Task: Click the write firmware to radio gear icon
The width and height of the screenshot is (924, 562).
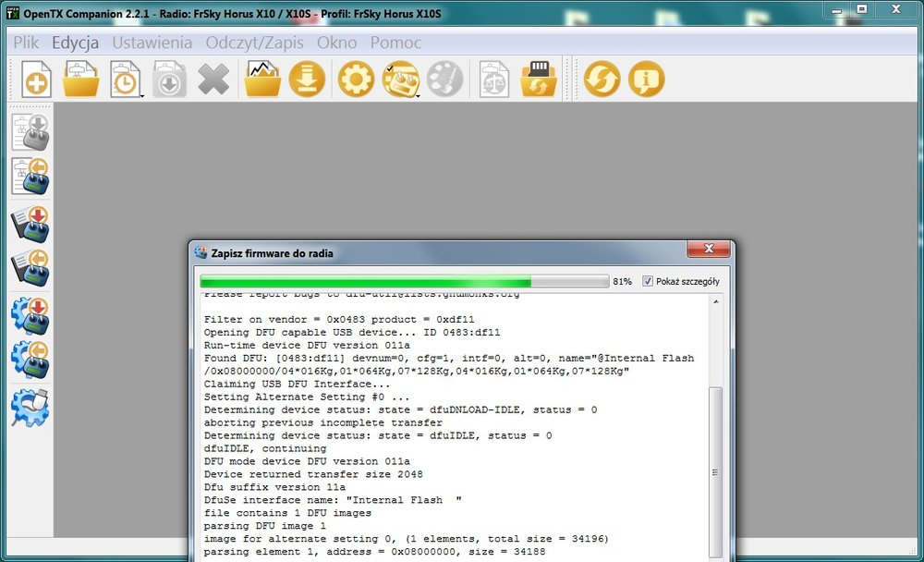Action: pyautogui.click(x=30, y=316)
